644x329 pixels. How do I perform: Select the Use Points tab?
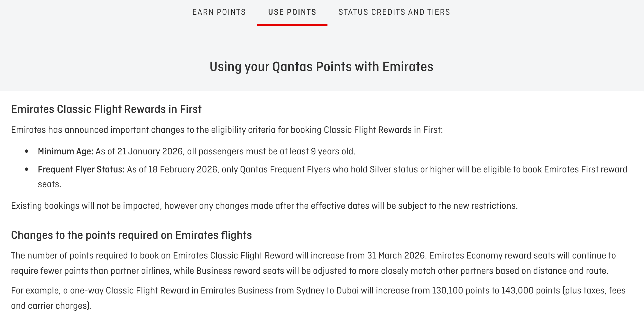292,12
